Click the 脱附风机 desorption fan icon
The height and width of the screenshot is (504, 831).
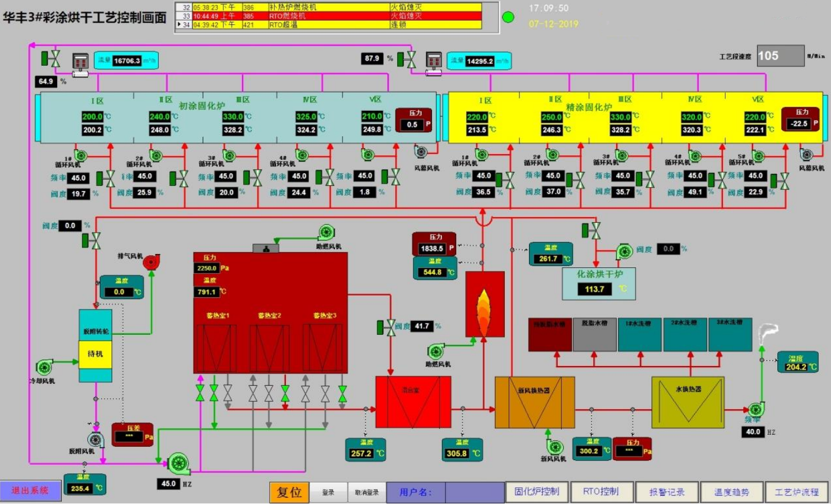pos(95,440)
